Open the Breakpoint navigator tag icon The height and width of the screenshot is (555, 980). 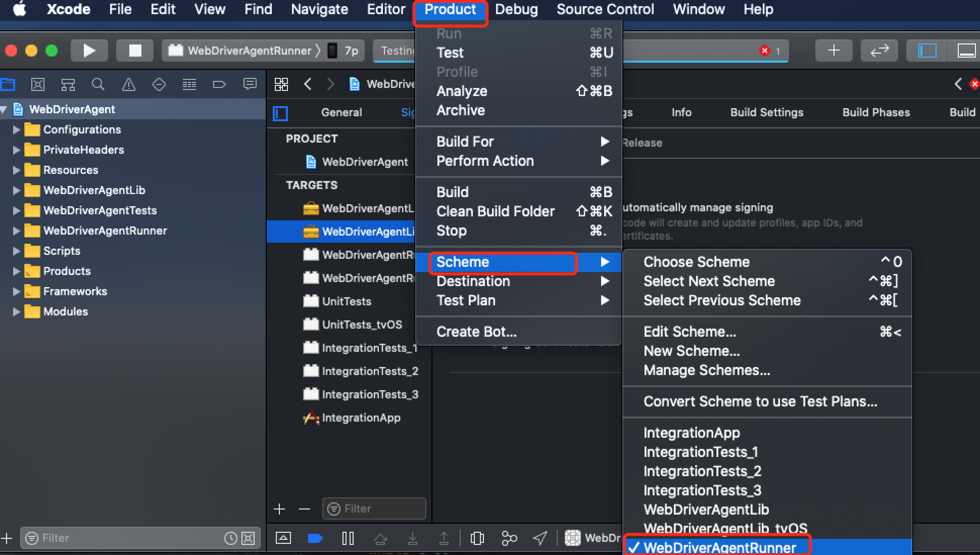click(x=219, y=84)
